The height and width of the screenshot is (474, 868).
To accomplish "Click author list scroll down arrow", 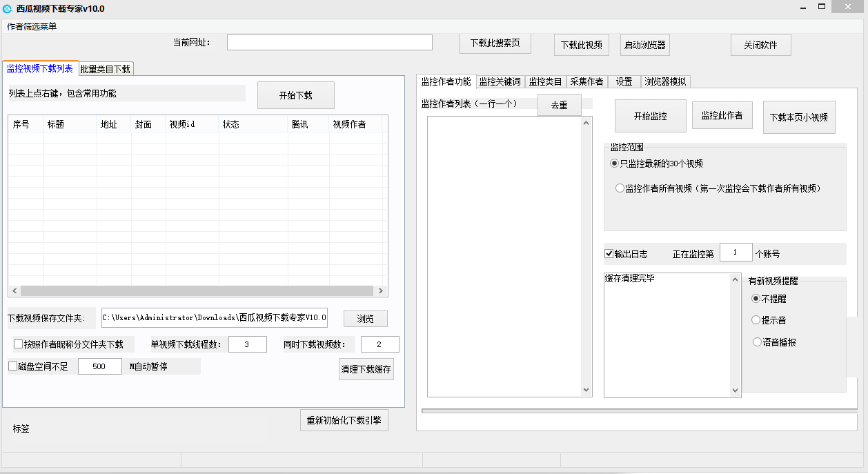I will coord(587,391).
